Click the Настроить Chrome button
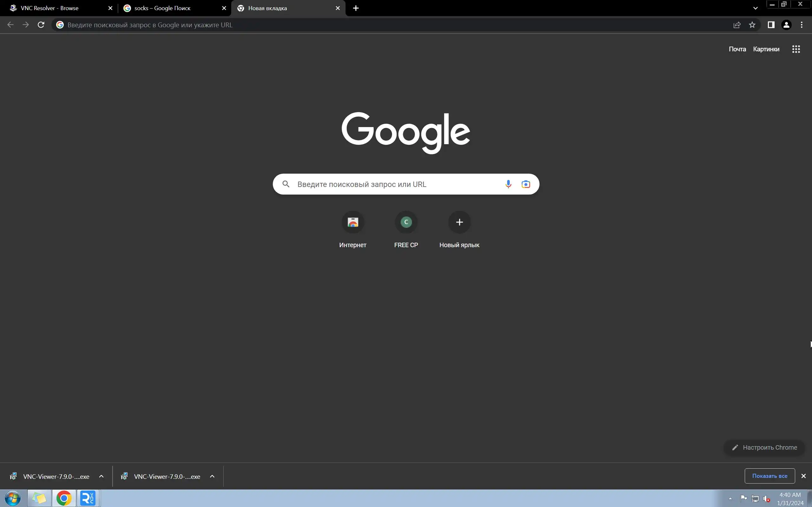This screenshot has height=507, width=812. [x=764, y=447]
